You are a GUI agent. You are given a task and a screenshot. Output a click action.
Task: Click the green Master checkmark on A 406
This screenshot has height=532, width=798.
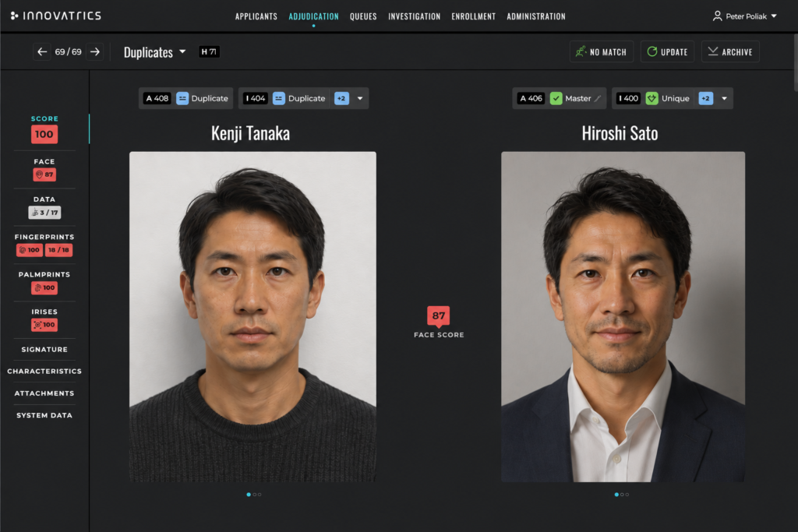pyautogui.click(x=556, y=99)
